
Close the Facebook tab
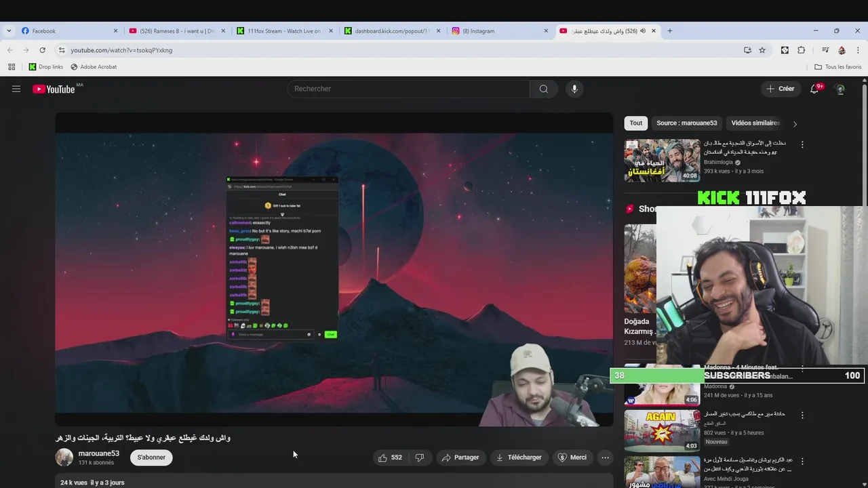click(115, 30)
